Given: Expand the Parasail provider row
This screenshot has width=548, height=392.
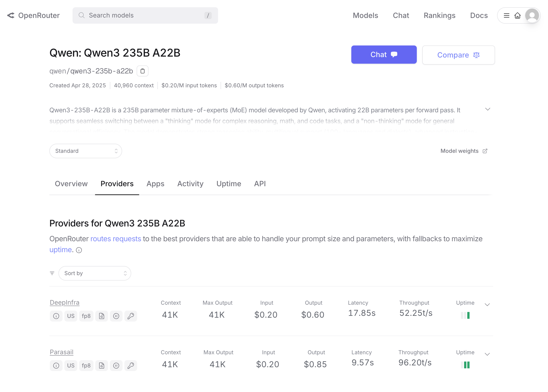Looking at the screenshot, I should coord(487,354).
